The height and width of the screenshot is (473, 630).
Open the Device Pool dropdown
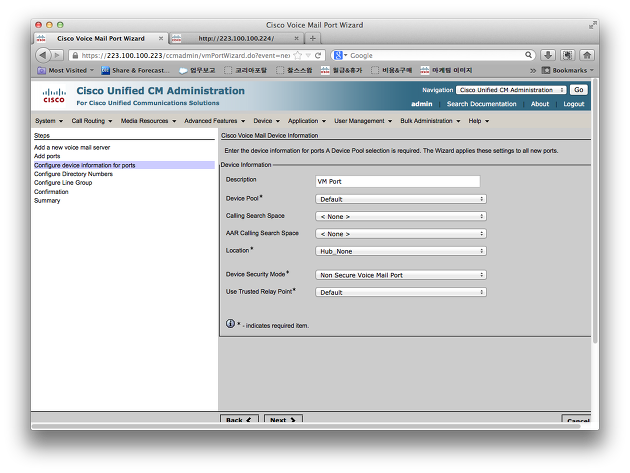[x=401, y=199]
